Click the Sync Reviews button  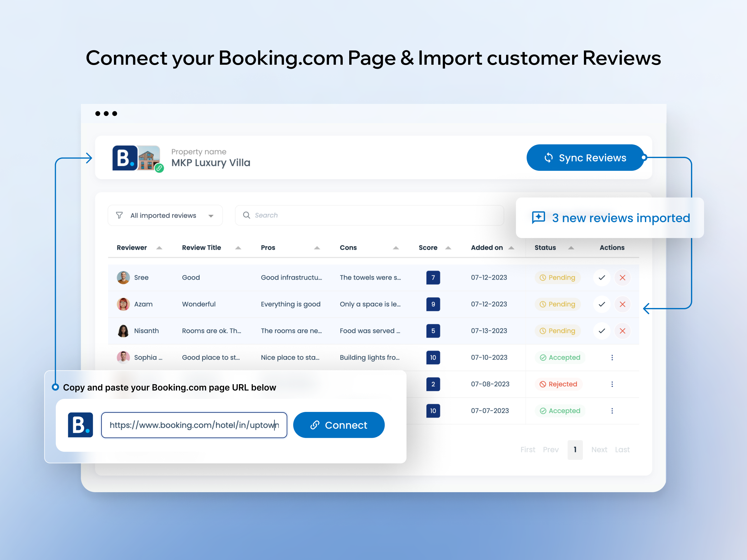(x=585, y=158)
